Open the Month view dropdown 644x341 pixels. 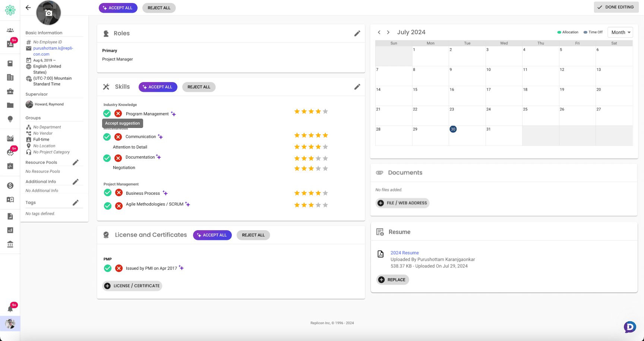(620, 32)
